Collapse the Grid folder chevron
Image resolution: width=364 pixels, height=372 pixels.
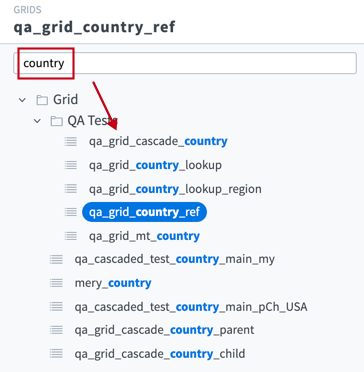coord(22,100)
